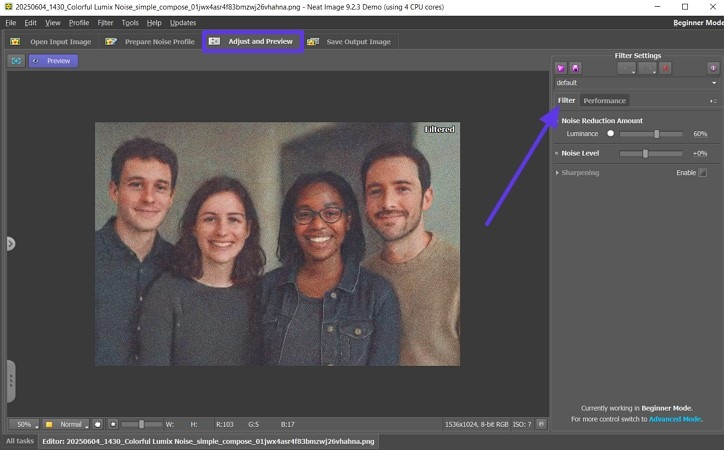Open the Edit menu

(x=30, y=23)
